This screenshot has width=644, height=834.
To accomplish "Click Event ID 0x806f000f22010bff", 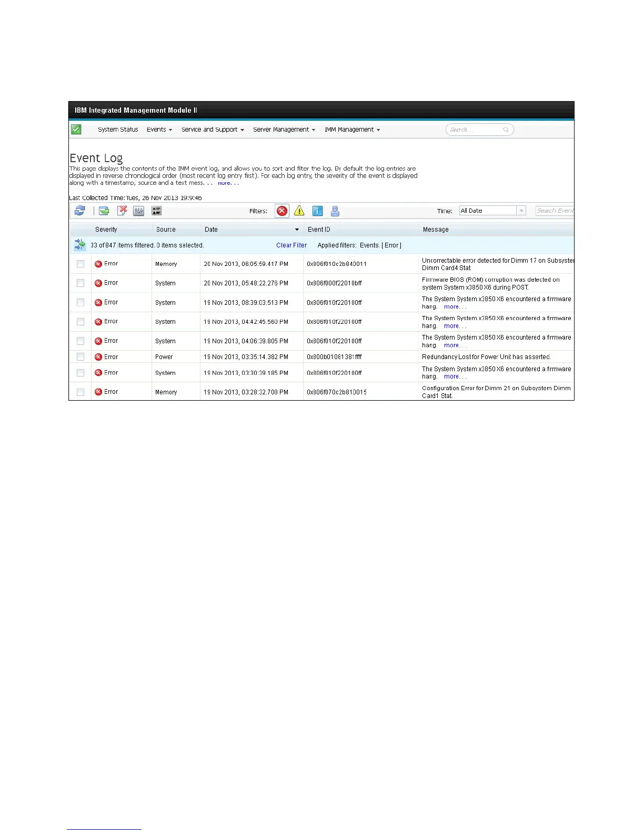I will [335, 283].
